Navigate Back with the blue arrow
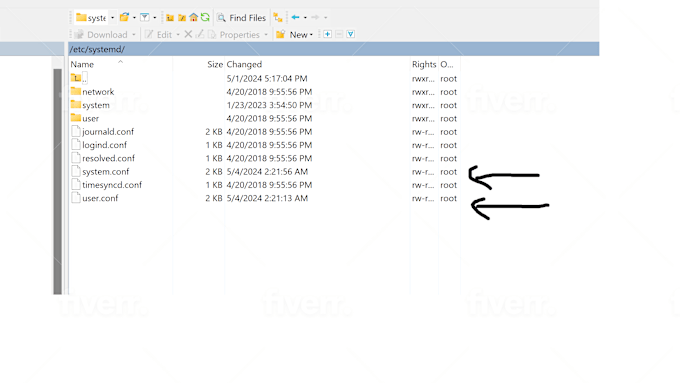 click(x=295, y=17)
